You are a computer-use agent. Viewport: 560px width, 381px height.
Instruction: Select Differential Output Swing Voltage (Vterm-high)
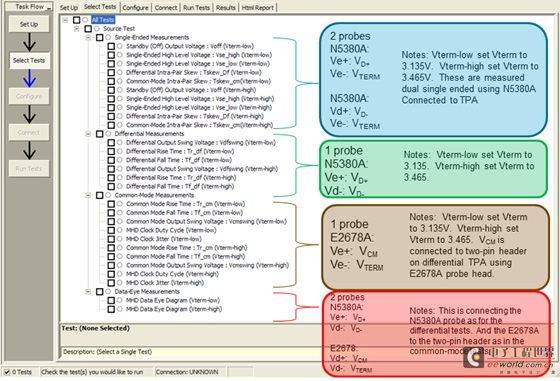point(202,169)
